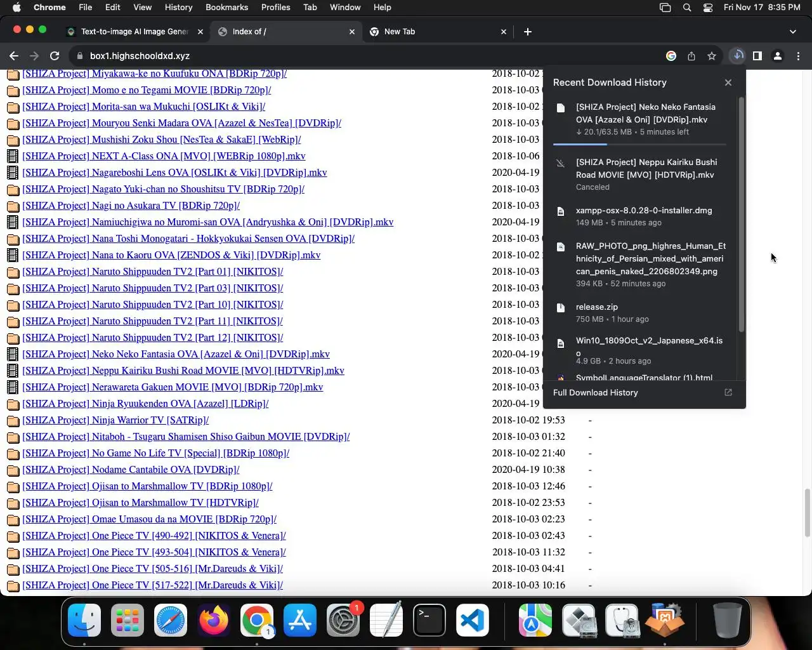
Task: Open Launchpad from the dock
Action: click(128, 620)
